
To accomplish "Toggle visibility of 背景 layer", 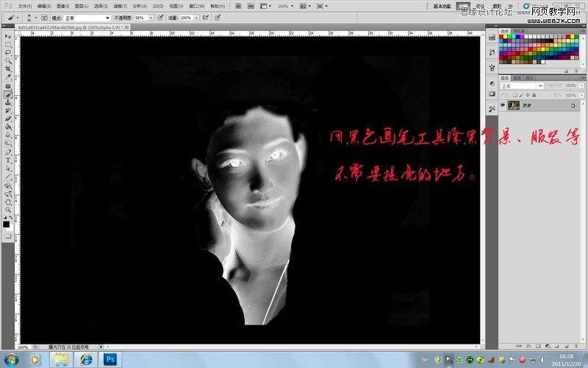I will click(x=503, y=105).
